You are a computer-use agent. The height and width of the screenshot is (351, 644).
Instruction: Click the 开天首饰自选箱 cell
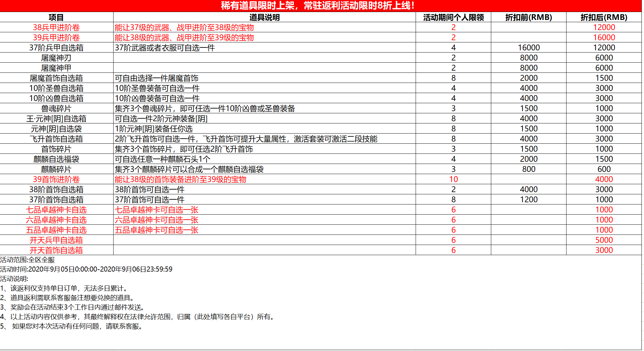pyautogui.click(x=56, y=250)
